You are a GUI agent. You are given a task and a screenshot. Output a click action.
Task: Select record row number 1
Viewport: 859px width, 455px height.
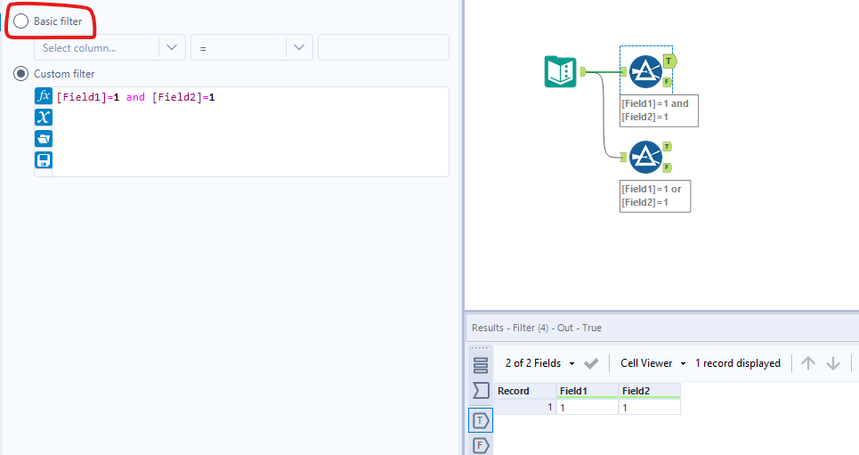pos(525,407)
